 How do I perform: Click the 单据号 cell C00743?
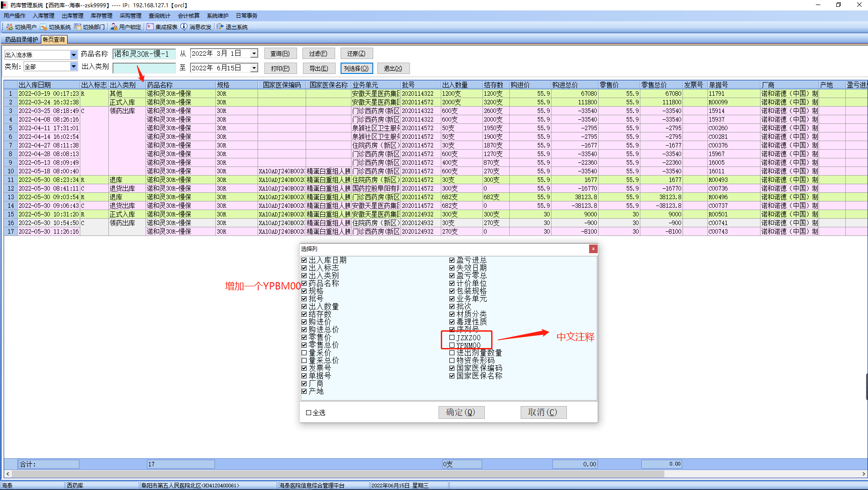pos(734,232)
